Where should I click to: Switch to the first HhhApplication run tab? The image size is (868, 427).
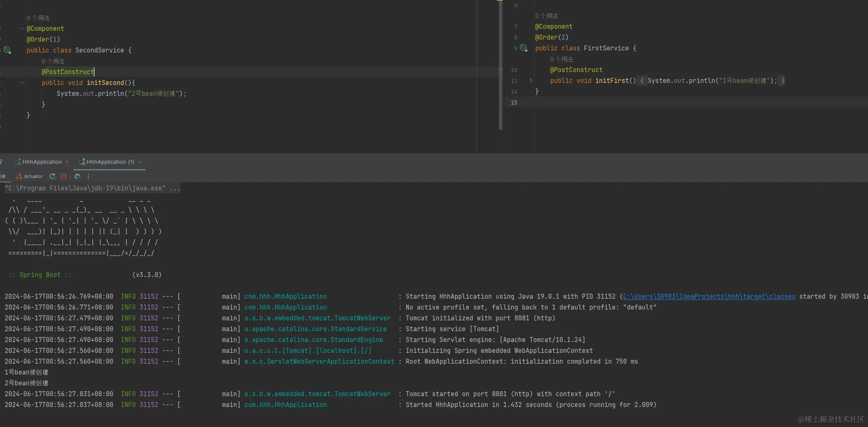(x=42, y=162)
